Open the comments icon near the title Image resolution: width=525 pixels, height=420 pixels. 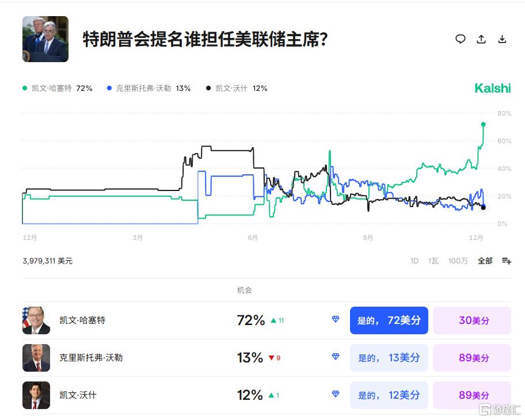click(x=461, y=39)
